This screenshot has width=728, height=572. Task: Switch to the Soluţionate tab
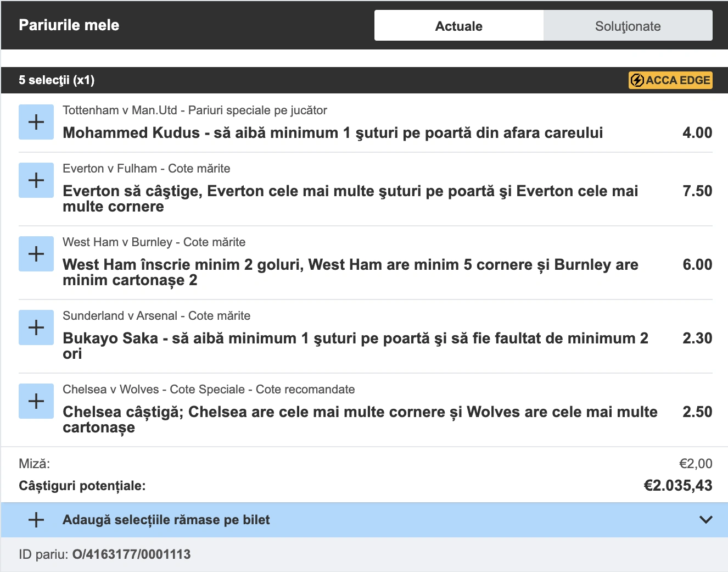tap(627, 25)
